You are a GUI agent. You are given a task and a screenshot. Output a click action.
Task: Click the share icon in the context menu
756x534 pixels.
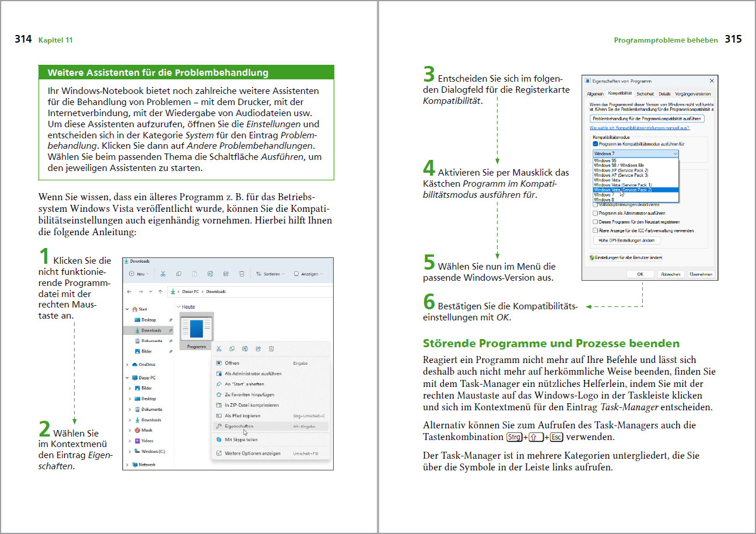coord(258,349)
